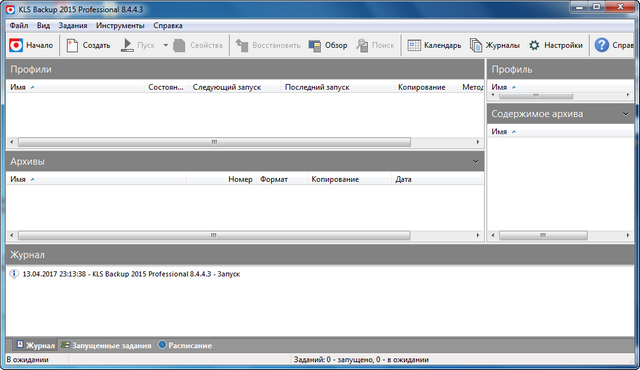
Task: Sort Архивы list by Имя column
Action: (96, 179)
